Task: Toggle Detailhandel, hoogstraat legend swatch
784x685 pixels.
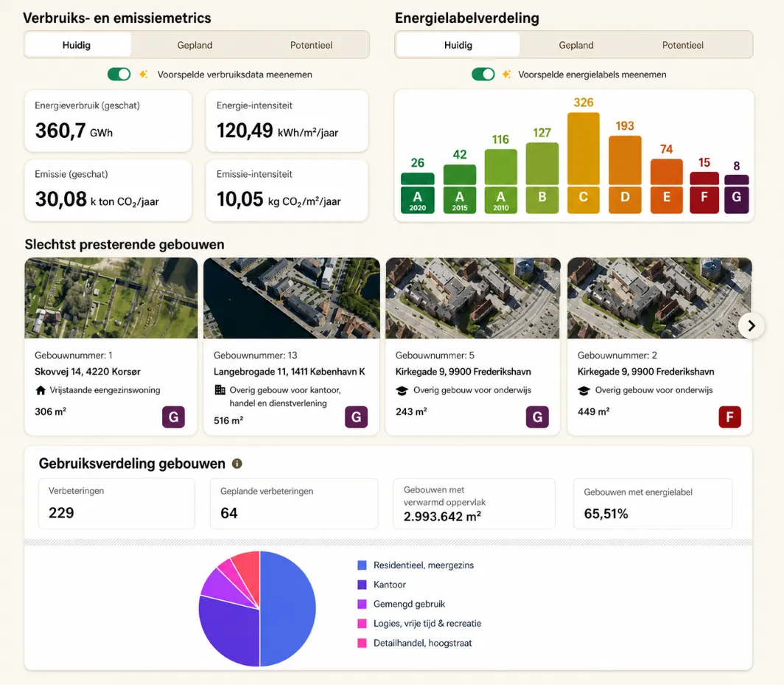Action: click(x=362, y=643)
